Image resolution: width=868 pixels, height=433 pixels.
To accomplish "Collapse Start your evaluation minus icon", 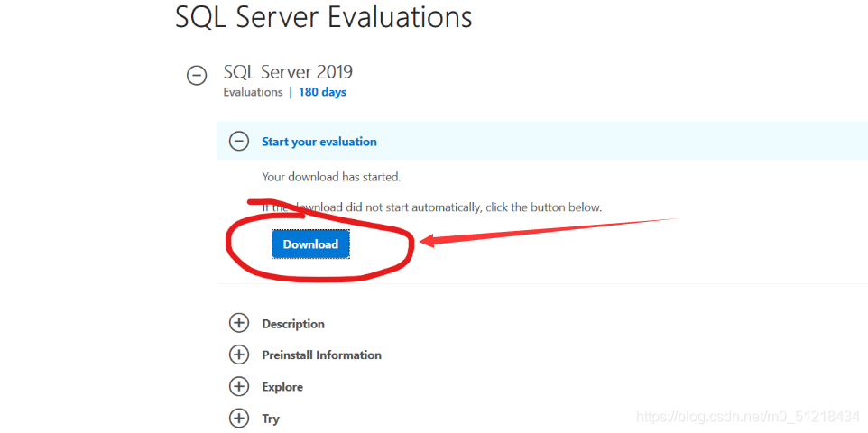I will [239, 142].
